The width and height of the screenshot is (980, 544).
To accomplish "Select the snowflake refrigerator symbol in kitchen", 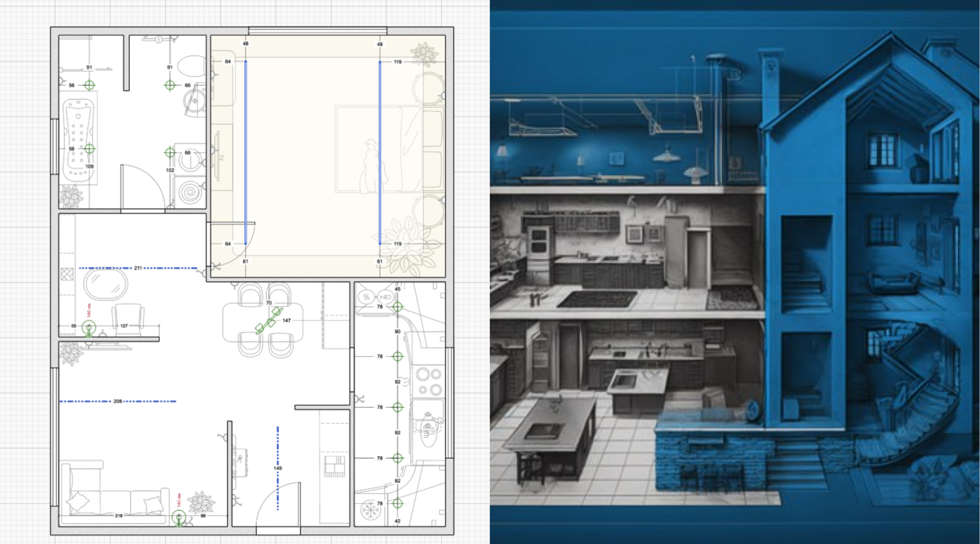I will (x=369, y=510).
